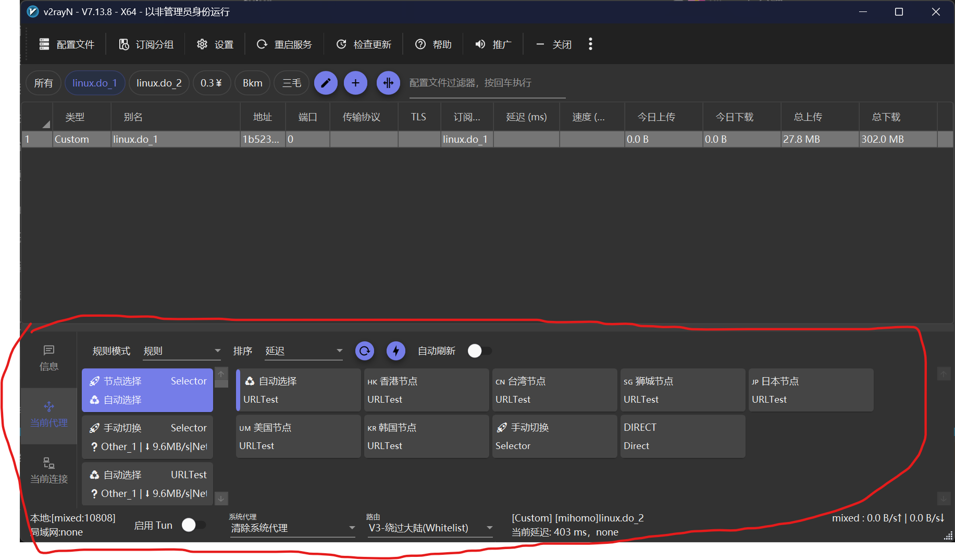
Task: Choose the 美国节点 proxy card
Action: pos(298,437)
